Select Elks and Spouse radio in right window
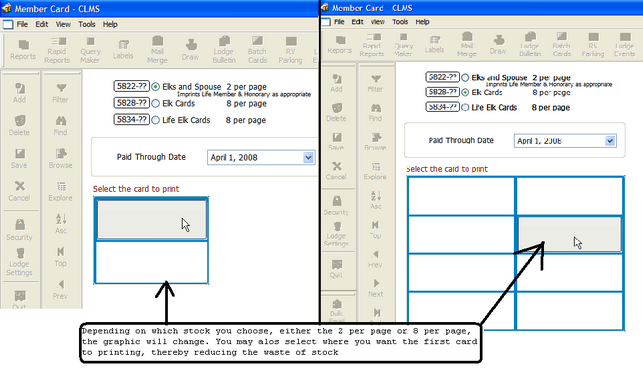 pyautogui.click(x=465, y=78)
